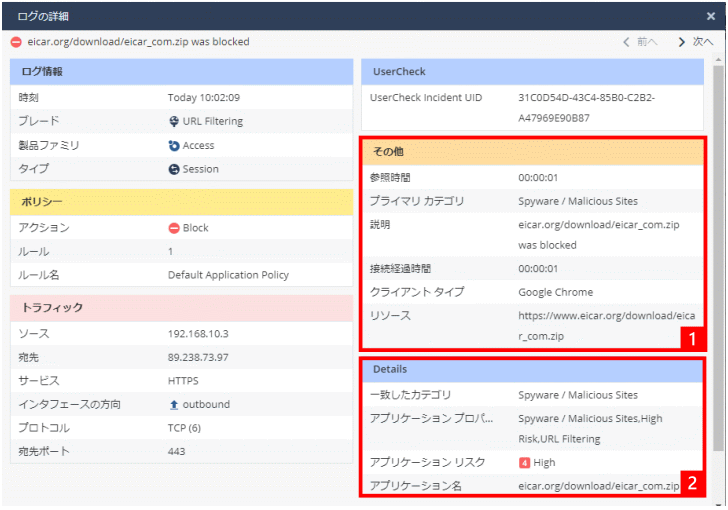The width and height of the screenshot is (728, 510).
Task: Click the red Block action icon
Action: coord(174,228)
